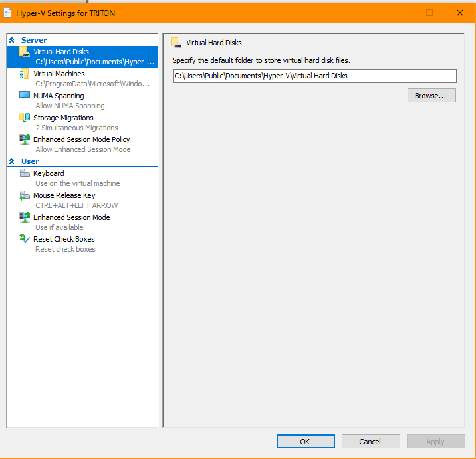Click the virtual hard disk folder path field
The height and width of the screenshot is (459, 476).
[314, 76]
